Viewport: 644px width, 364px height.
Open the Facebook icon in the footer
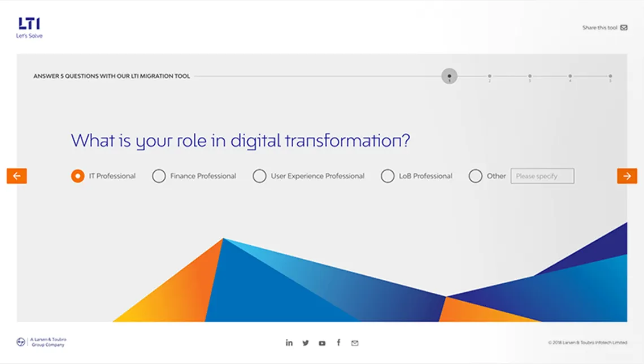point(338,343)
